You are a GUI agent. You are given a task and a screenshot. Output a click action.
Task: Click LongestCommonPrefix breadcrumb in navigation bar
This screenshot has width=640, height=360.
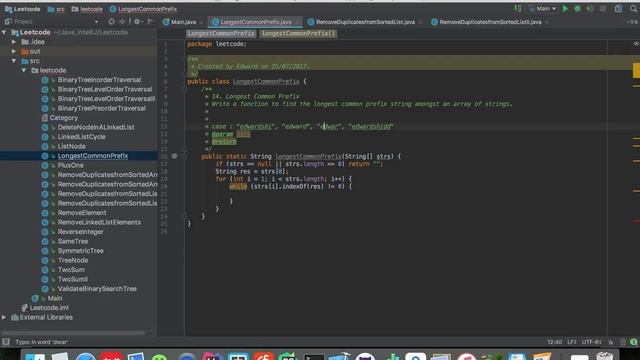143,9
